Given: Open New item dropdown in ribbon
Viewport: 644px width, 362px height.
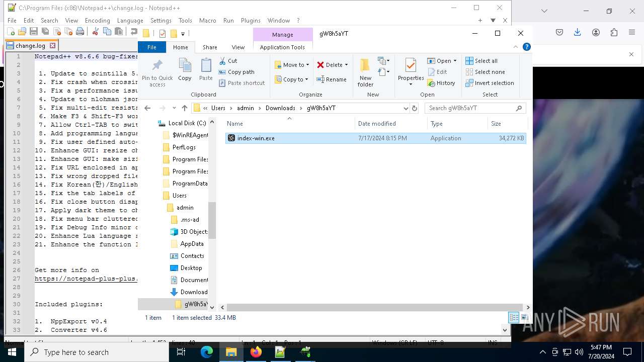Looking at the screenshot, I should [x=384, y=61].
